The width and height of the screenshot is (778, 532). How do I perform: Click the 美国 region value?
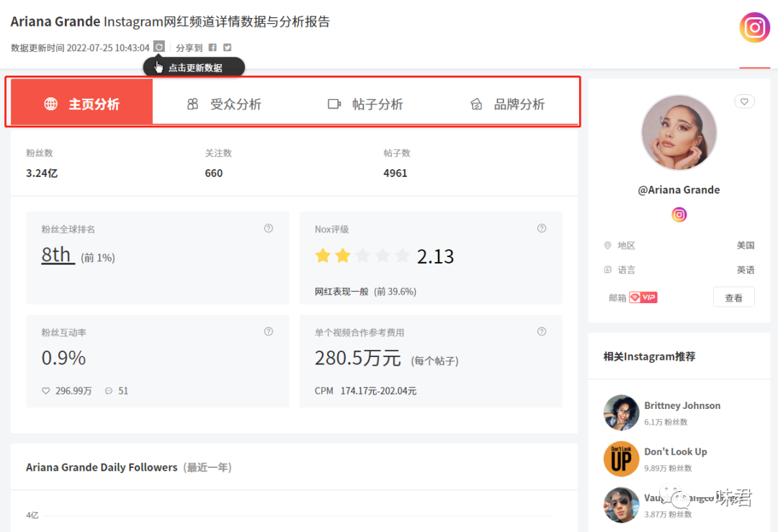coord(746,245)
